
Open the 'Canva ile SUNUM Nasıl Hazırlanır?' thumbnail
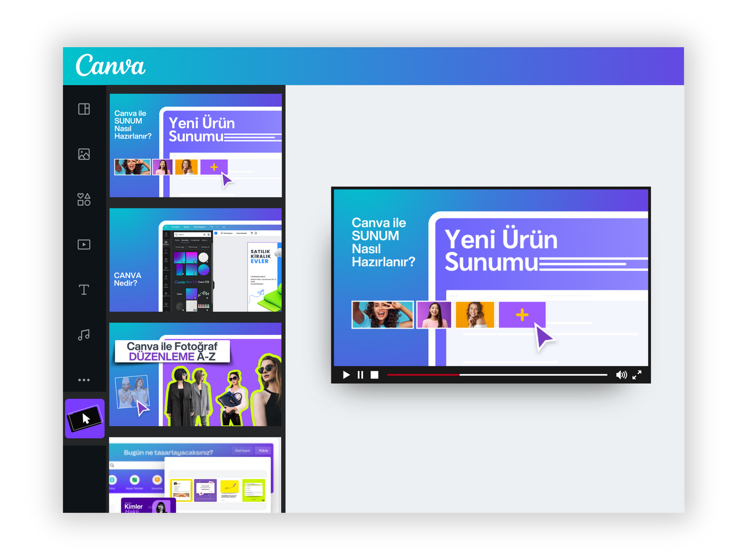point(196,145)
